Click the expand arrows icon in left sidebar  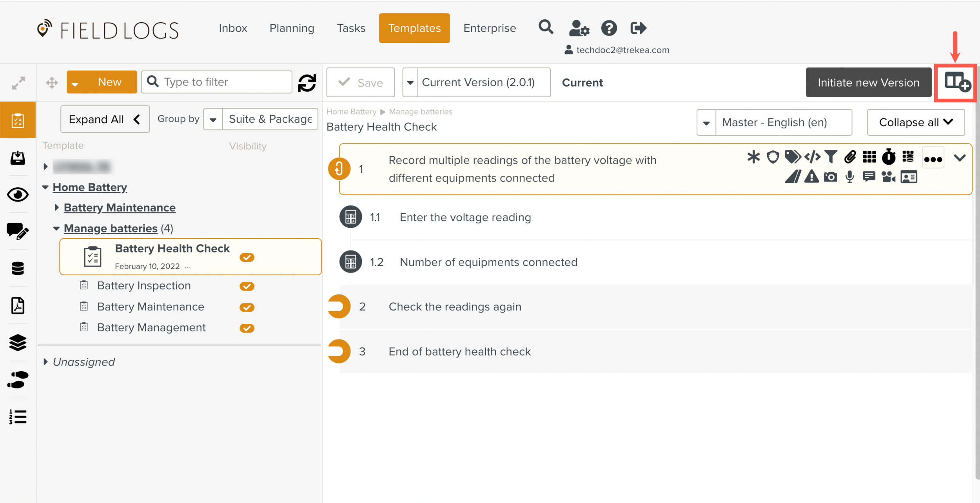(18, 83)
